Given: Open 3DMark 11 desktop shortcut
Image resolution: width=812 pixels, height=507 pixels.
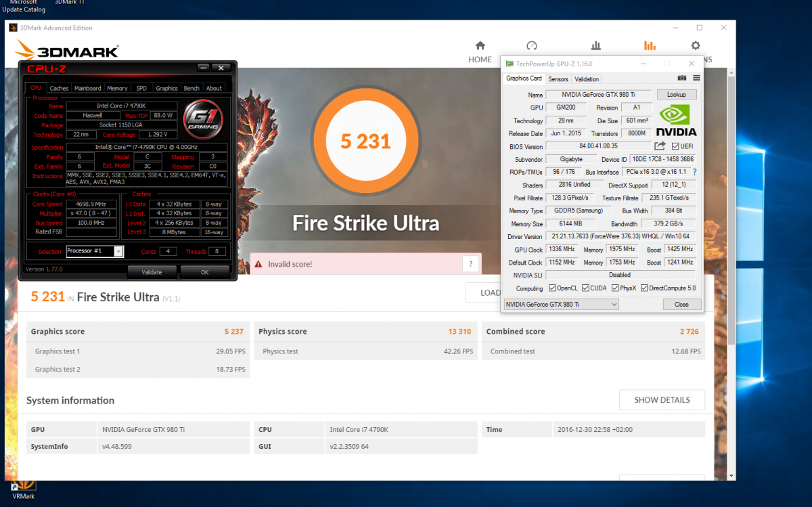Looking at the screenshot, I should pos(70,3).
